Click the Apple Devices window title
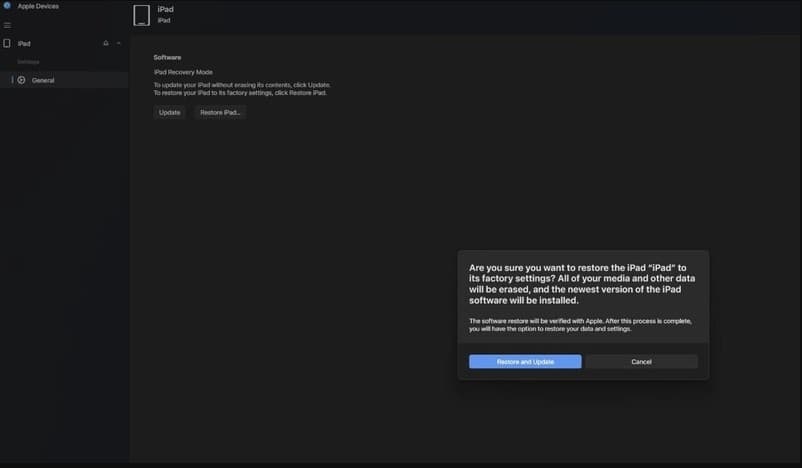The image size is (802, 468). pyautogui.click(x=38, y=6)
